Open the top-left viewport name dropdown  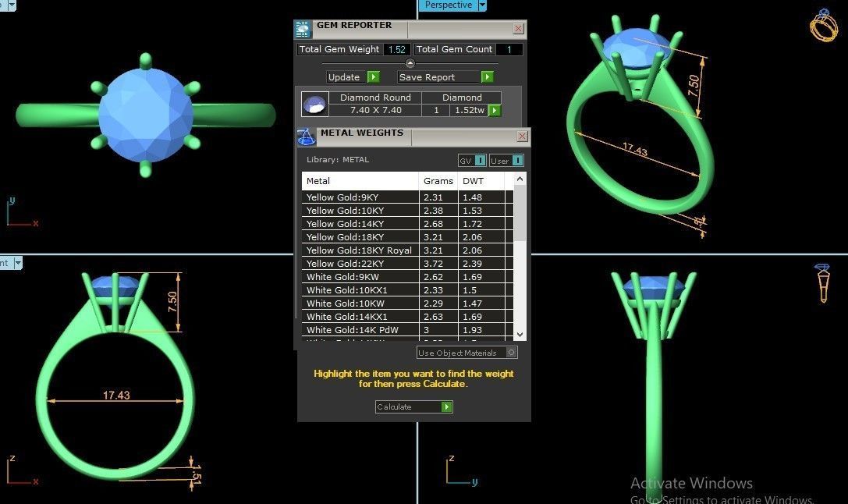(12, 5)
